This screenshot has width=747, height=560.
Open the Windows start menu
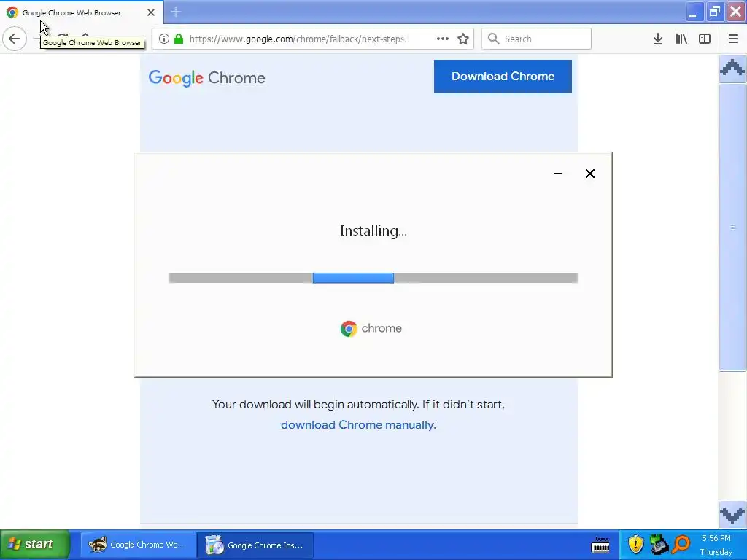pos(35,544)
